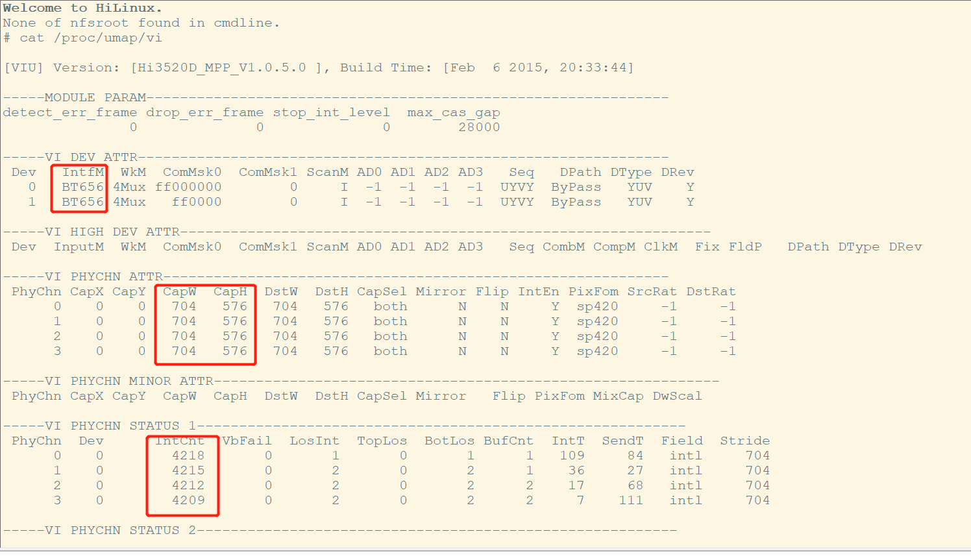The height and width of the screenshot is (560, 971).
Task: Click the 'drop_err_frame' parameter name
Action: (205, 112)
